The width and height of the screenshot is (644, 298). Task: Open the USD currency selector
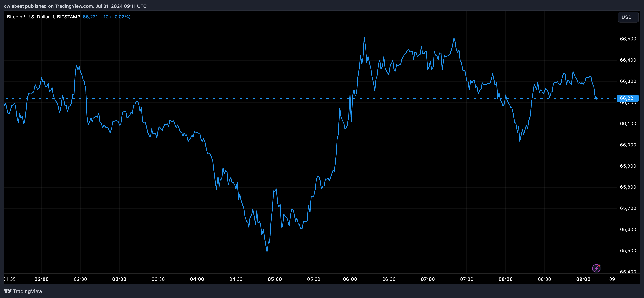coord(628,17)
